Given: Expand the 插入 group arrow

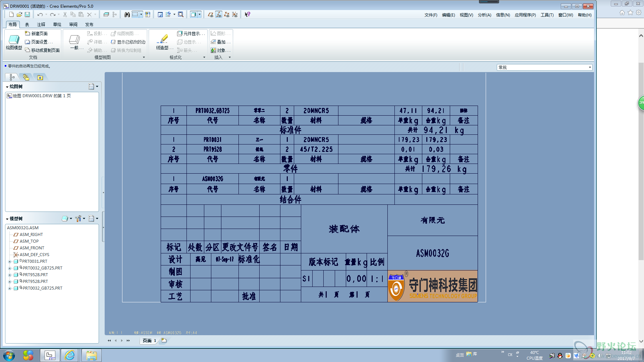Looking at the screenshot, I should coord(230,57).
